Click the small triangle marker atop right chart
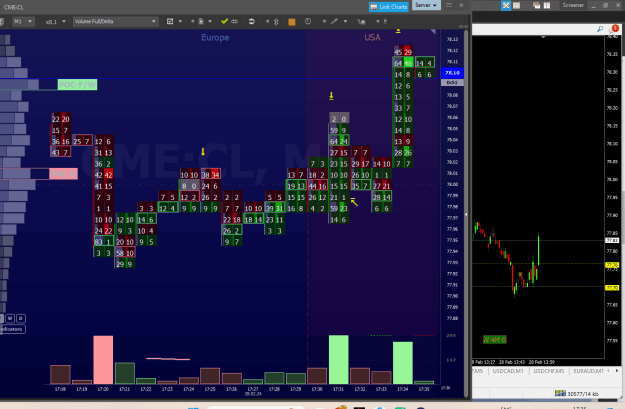The image size is (625, 409). pos(543,37)
